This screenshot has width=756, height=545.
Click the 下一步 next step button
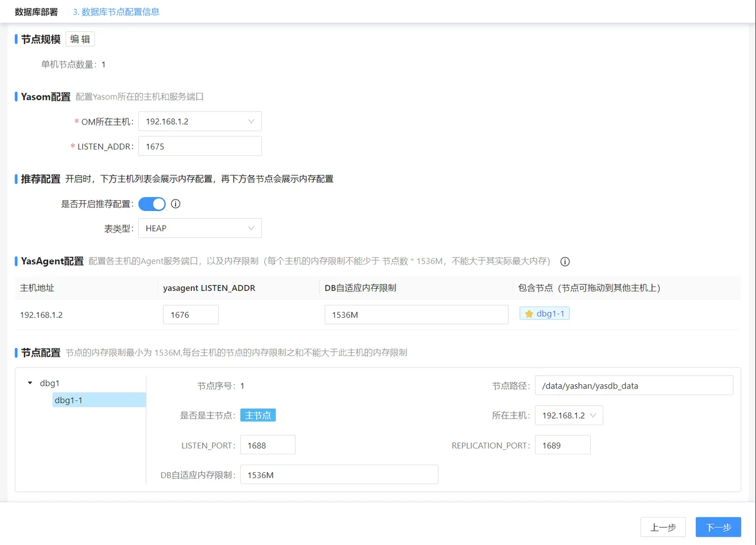[x=718, y=527]
